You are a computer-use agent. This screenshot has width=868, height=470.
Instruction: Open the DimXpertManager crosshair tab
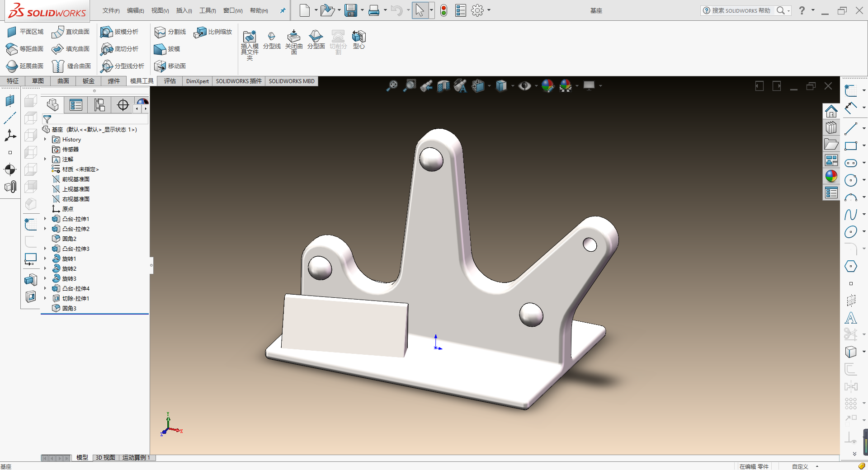pos(123,105)
